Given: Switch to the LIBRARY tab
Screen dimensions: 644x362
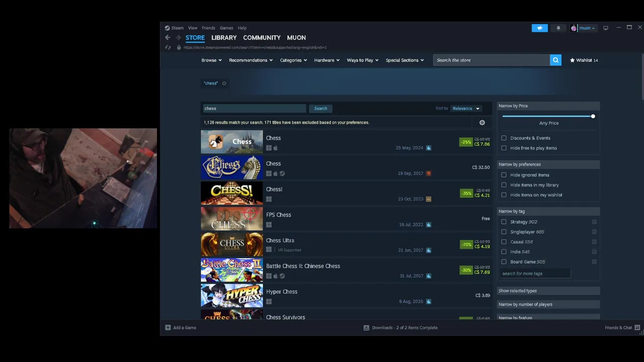Looking at the screenshot, I should [x=224, y=38].
